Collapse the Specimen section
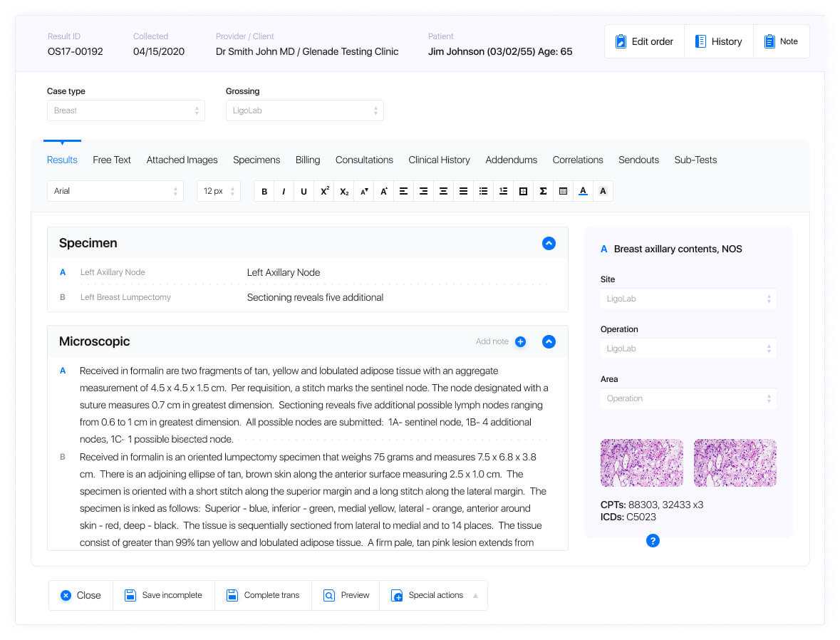Viewport: 840px width, 640px height. [x=549, y=243]
